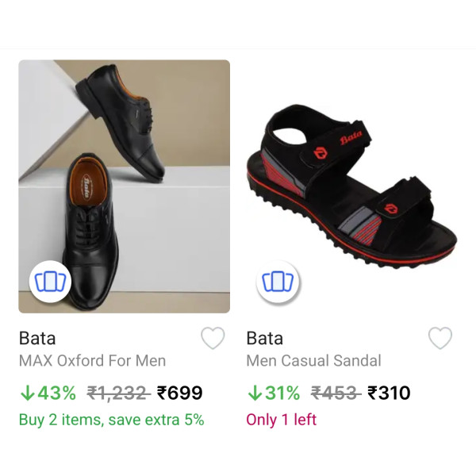476x476 pixels.
Task: Open the black red sandal product image
Action: pos(352,186)
